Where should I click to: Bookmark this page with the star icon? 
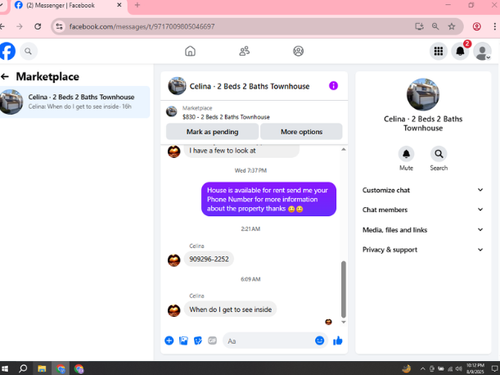[451, 26]
